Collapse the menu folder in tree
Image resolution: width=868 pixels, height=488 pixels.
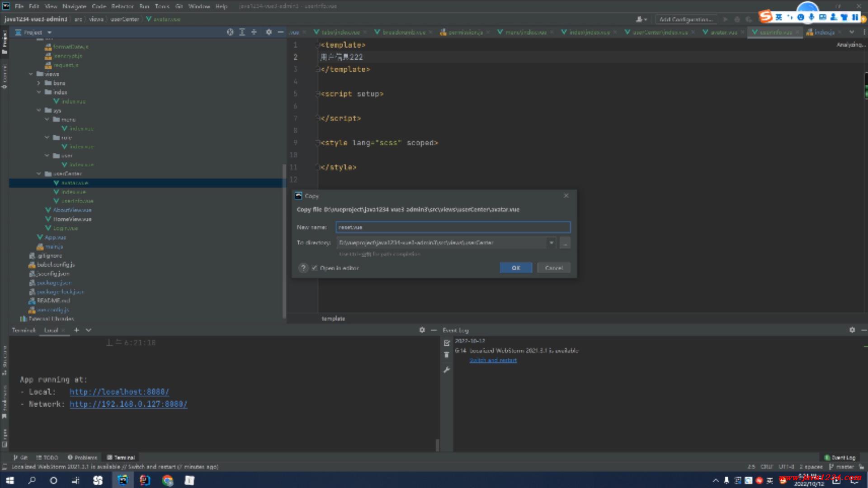(x=47, y=119)
